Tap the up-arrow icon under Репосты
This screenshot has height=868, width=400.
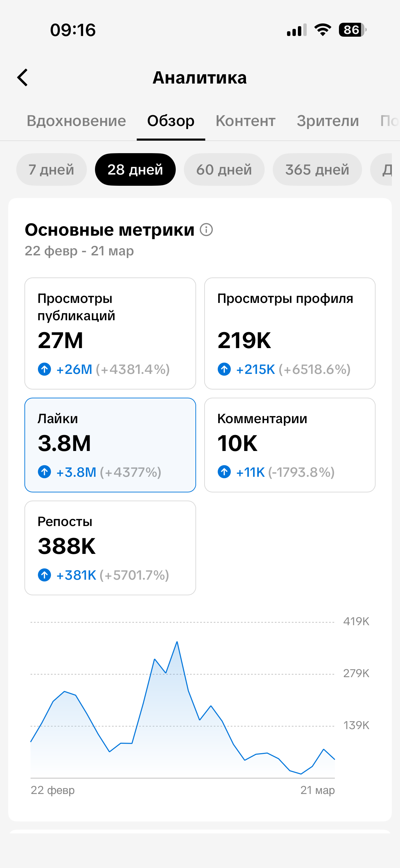44,575
